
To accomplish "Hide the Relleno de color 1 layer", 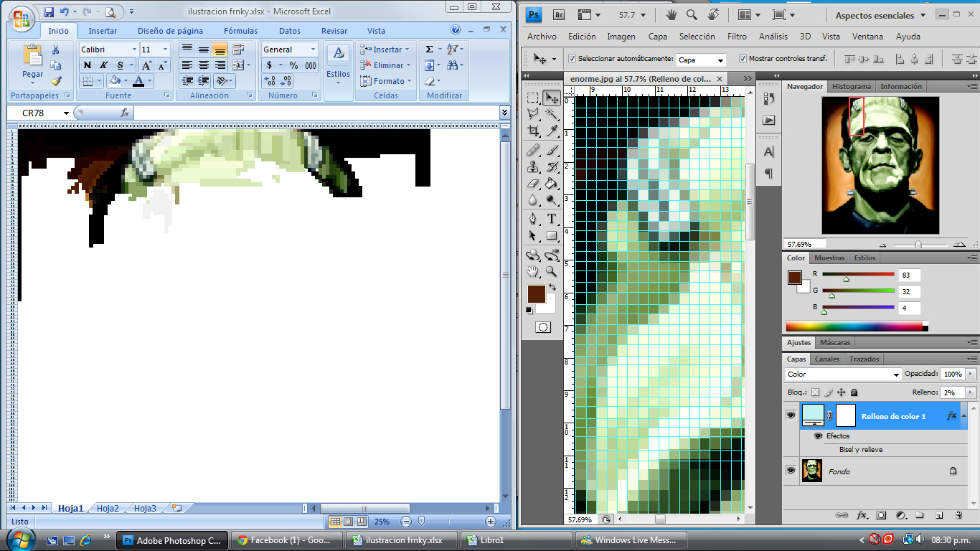I will pyautogui.click(x=791, y=415).
